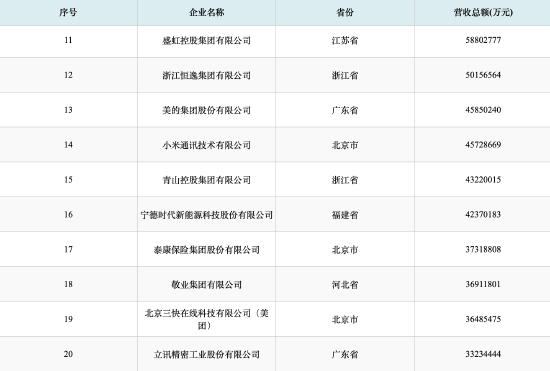Click 浙江省 in the 浙江恒逸 row
This screenshot has height=371, width=550.
click(345, 75)
